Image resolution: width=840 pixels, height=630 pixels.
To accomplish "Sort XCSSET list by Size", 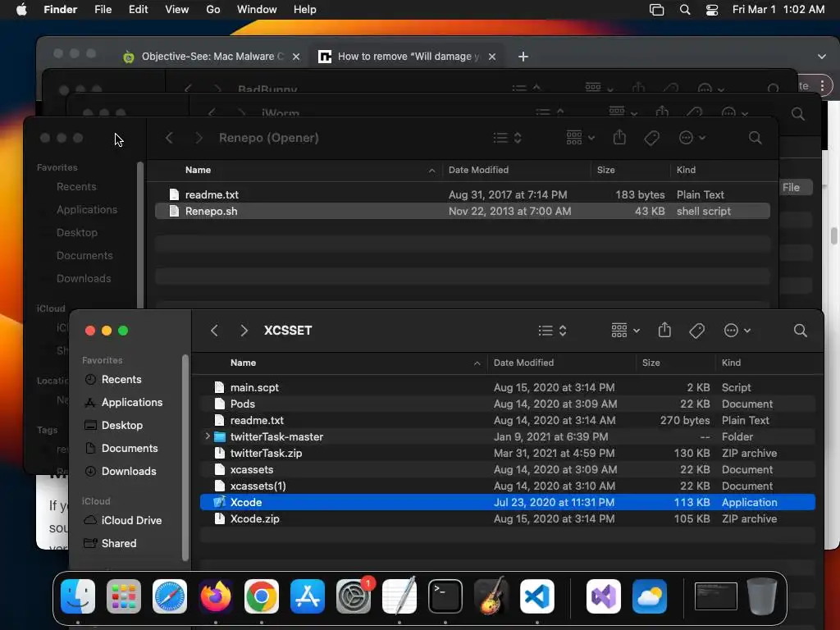I will tap(651, 363).
